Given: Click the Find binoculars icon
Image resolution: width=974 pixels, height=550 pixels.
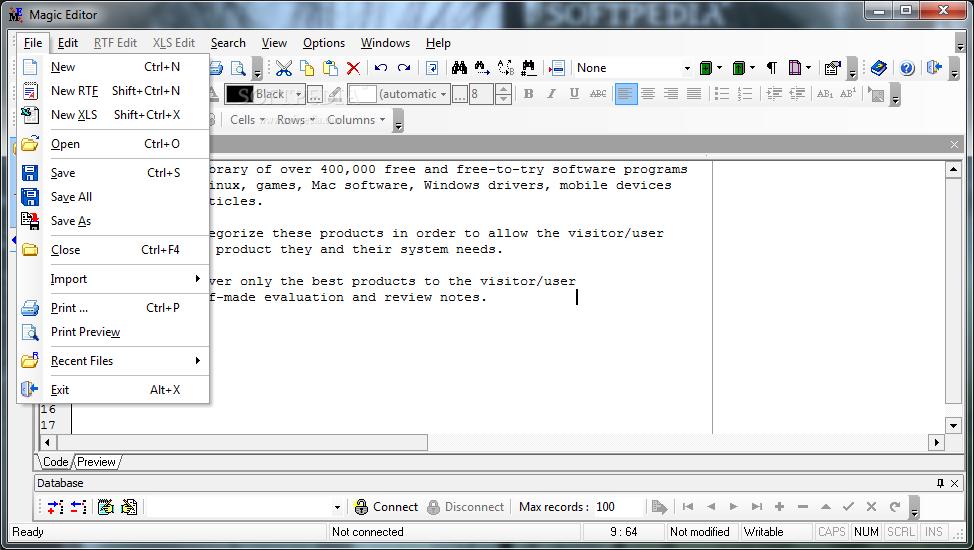Looking at the screenshot, I should [459, 68].
